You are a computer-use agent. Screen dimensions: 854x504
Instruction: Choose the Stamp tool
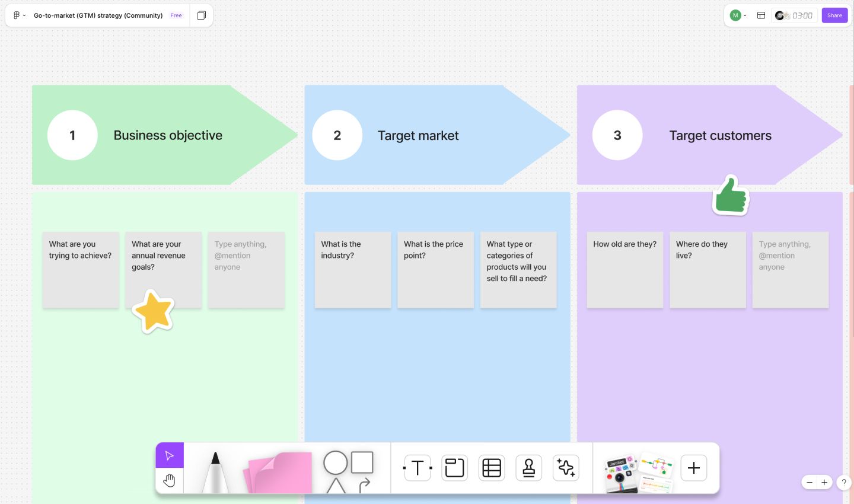click(528, 468)
